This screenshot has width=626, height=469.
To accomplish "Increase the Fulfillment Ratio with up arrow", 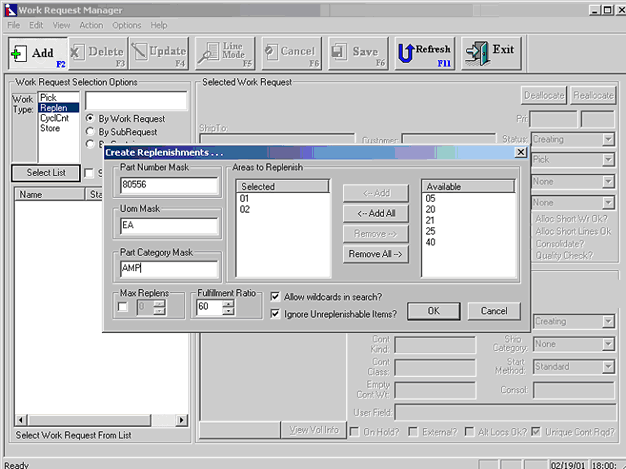I will point(228,303).
